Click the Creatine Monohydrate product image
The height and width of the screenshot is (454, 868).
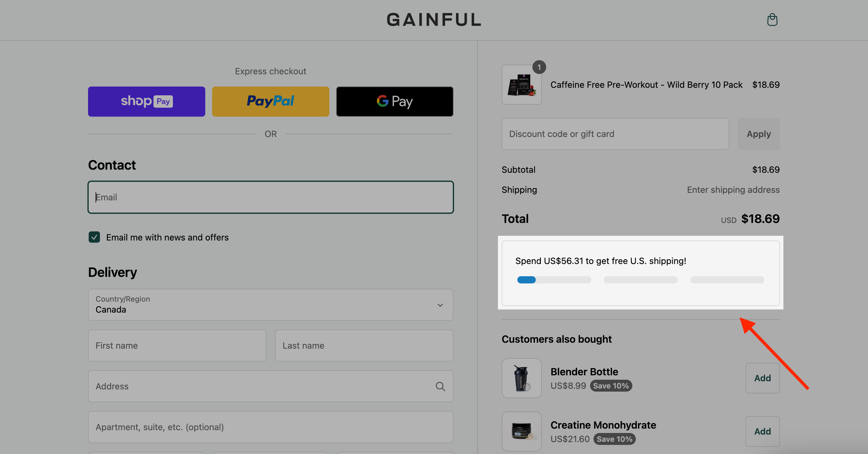[521, 431]
